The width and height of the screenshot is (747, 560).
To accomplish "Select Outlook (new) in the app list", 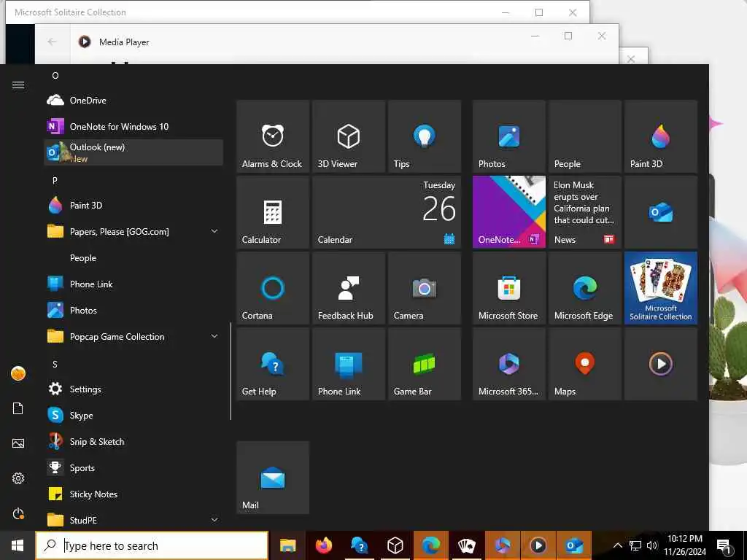I will tap(133, 152).
